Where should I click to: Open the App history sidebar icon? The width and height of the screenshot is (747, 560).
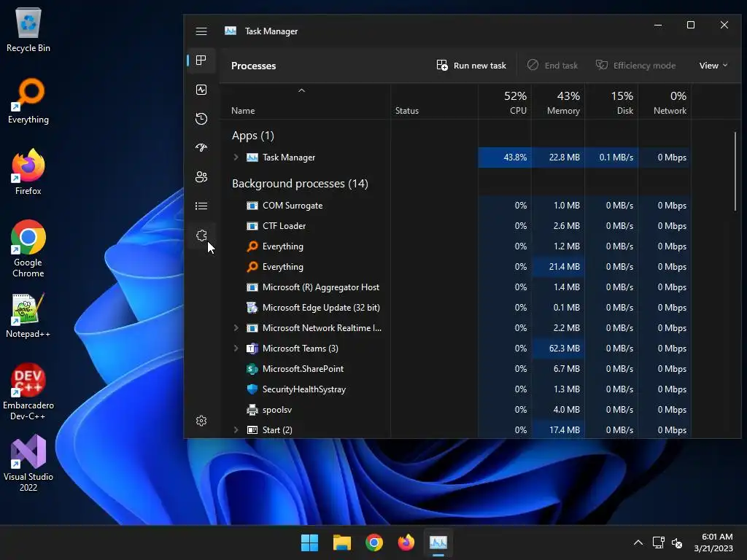click(x=201, y=119)
